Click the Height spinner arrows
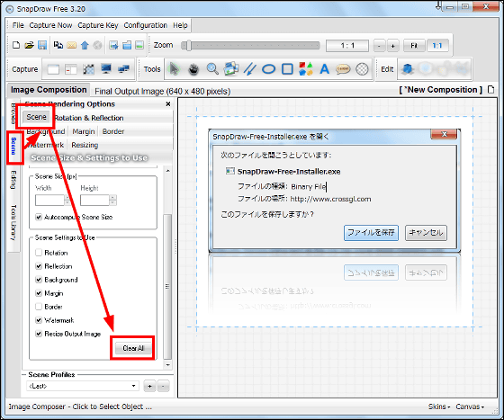Viewport: 504px width, 420px height. [x=112, y=201]
